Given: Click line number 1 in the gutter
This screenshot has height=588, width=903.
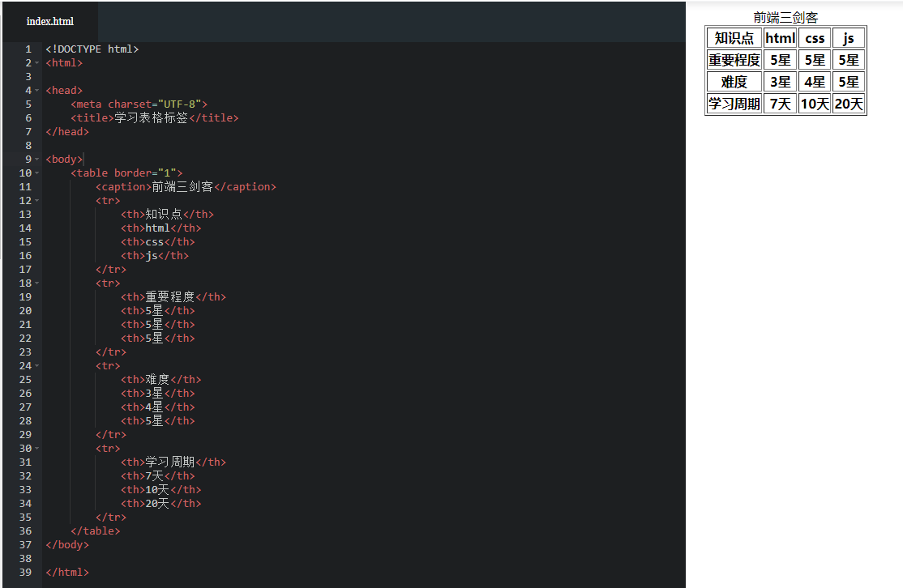Looking at the screenshot, I should (x=28, y=49).
